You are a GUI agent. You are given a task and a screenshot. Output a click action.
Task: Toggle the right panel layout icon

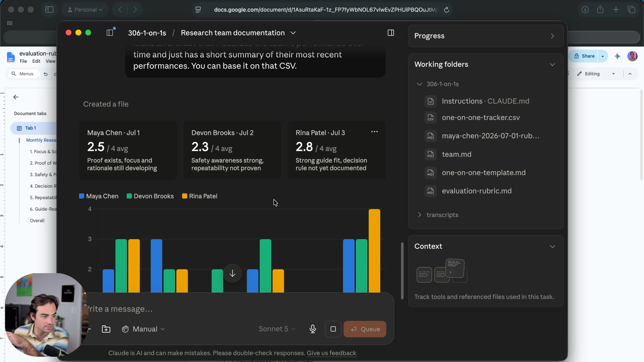(x=391, y=33)
